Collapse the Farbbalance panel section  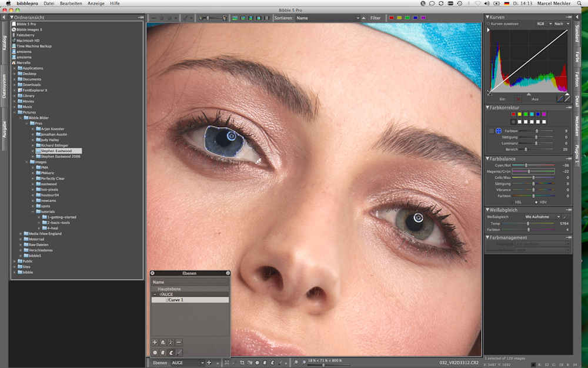487,158
